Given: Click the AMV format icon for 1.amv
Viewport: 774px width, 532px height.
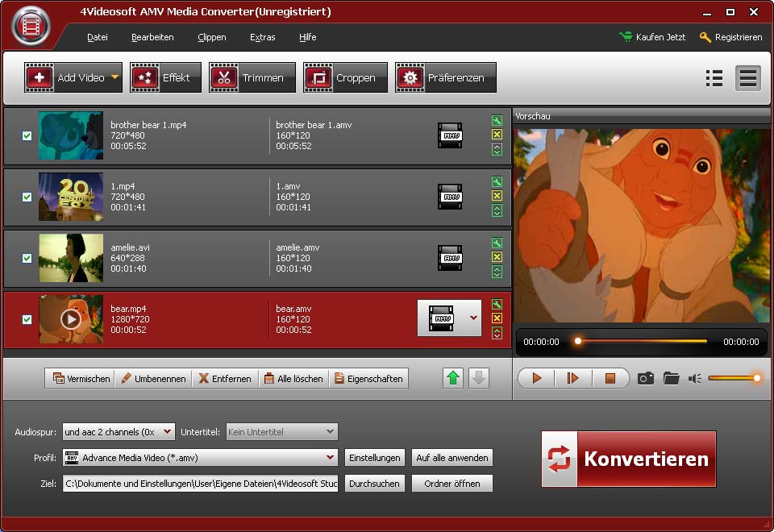Looking at the screenshot, I should click(x=450, y=197).
